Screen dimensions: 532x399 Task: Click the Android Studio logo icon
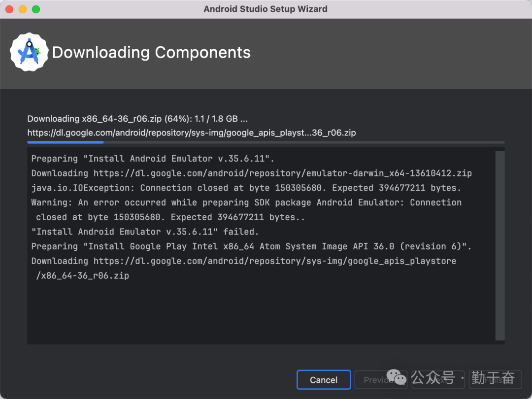(x=29, y=52)
